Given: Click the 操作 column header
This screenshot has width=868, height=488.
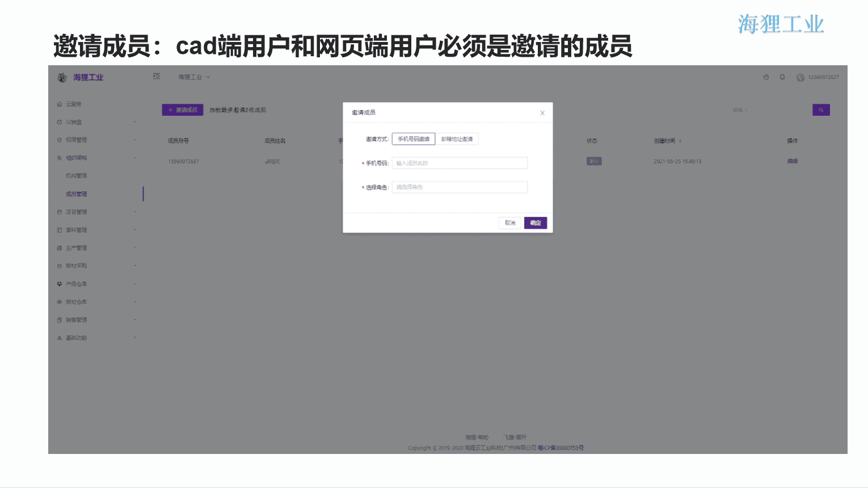Looking at the screenshot, I should (793, 141).
